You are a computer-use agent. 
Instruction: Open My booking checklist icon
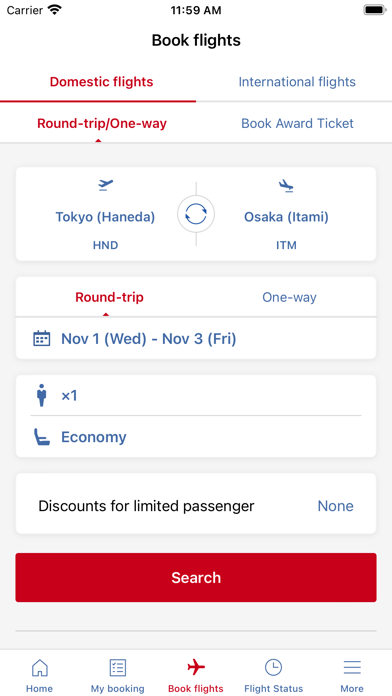point(118,667)
